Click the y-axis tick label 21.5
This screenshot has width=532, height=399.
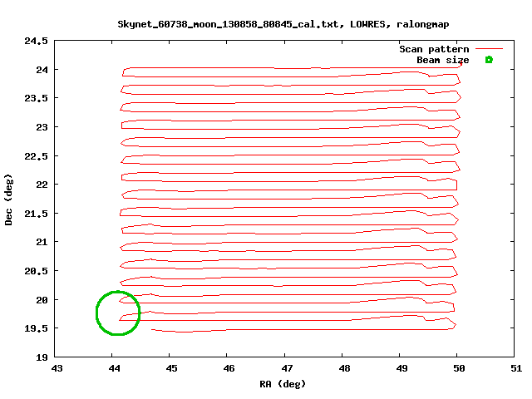pos(36,214)
